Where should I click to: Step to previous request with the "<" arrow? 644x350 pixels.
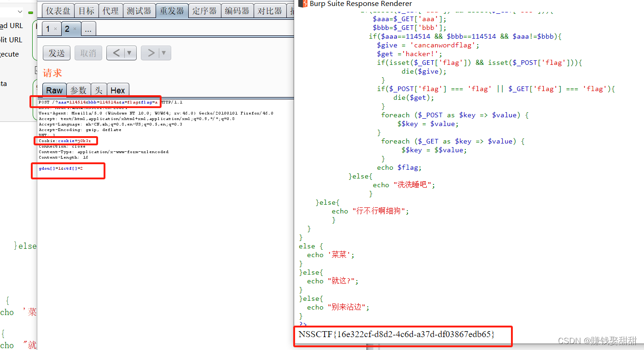point(116,52)
